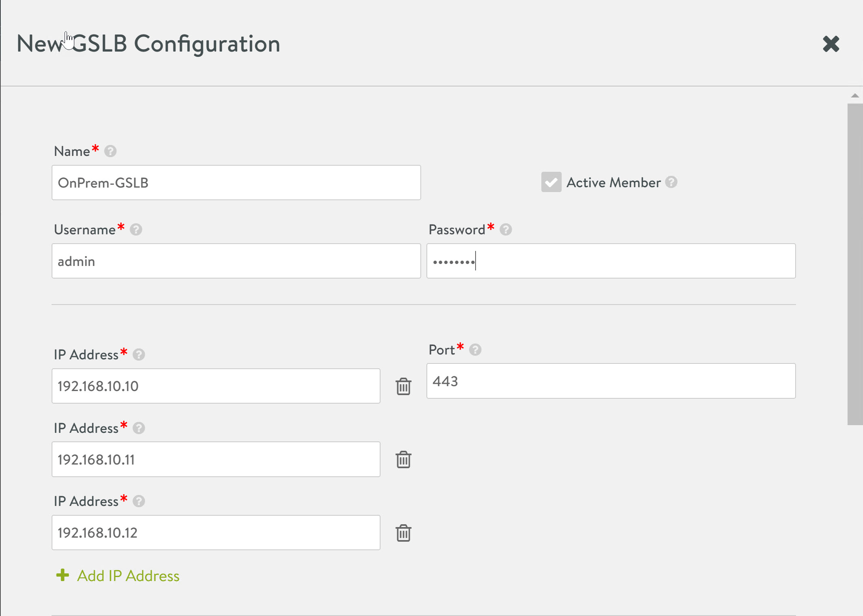Click the Port field showing 443

(611, 381)
